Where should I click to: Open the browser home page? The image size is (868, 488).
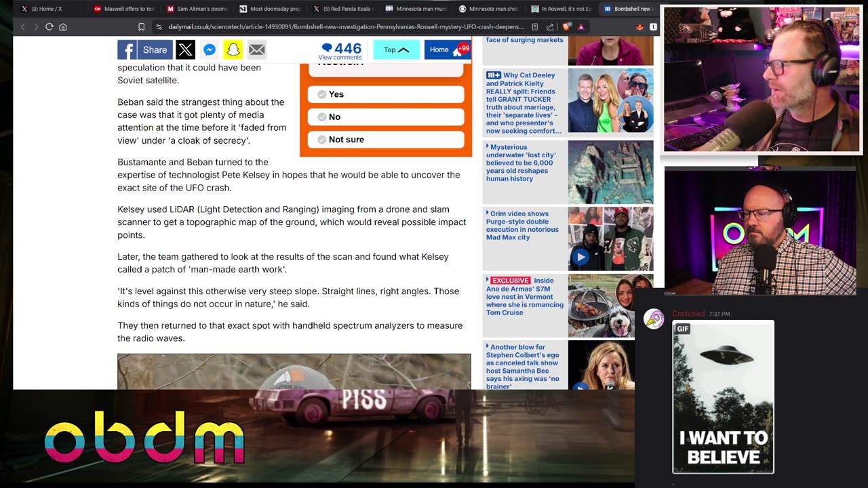click(63, 26)
